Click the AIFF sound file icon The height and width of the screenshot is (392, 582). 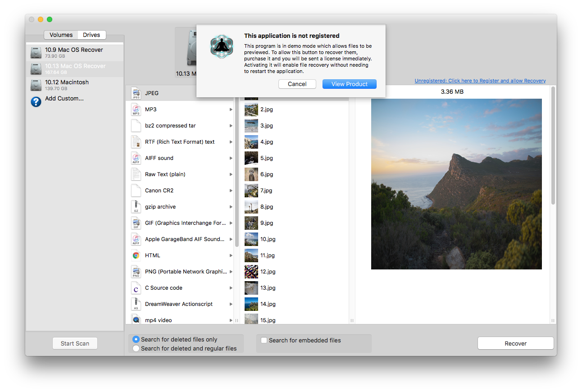(x=136, y=158)
